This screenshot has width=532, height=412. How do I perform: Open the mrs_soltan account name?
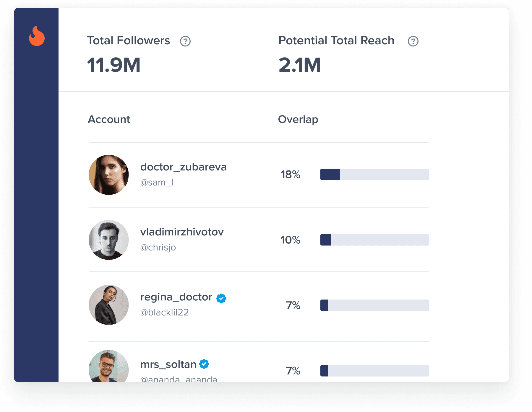coord(168,364)
